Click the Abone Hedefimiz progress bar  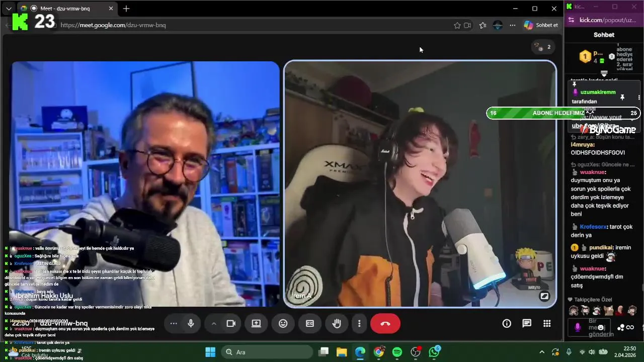pos(563,113)
